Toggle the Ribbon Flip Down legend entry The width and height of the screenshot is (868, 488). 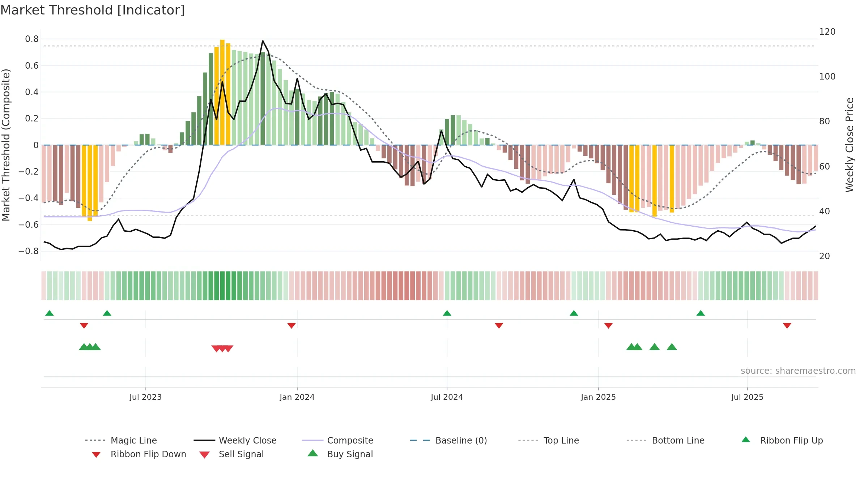(x=139, y=454)
